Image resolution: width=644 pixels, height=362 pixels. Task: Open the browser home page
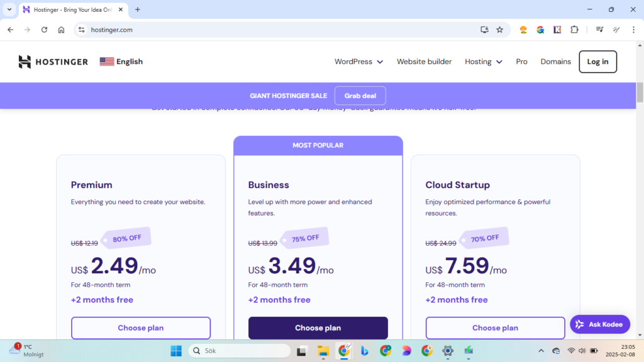(x=61, y=30)
